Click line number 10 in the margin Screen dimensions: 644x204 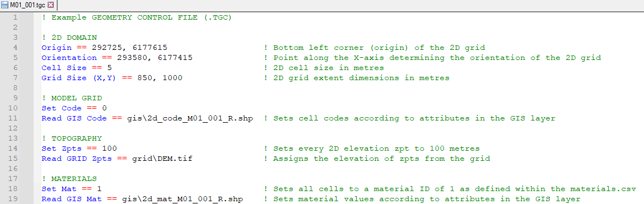13,108
